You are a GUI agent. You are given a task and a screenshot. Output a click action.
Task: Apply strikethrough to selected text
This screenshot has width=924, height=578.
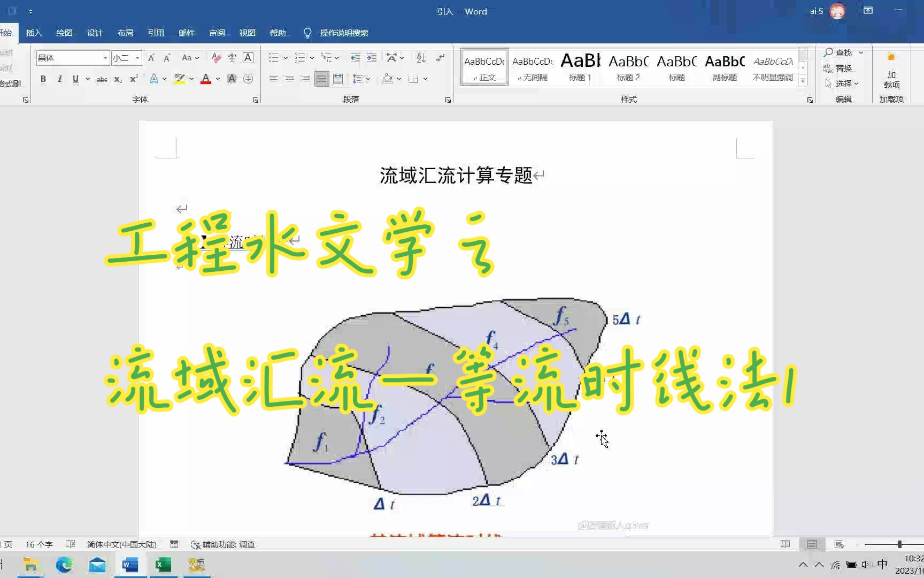[102, 79]
